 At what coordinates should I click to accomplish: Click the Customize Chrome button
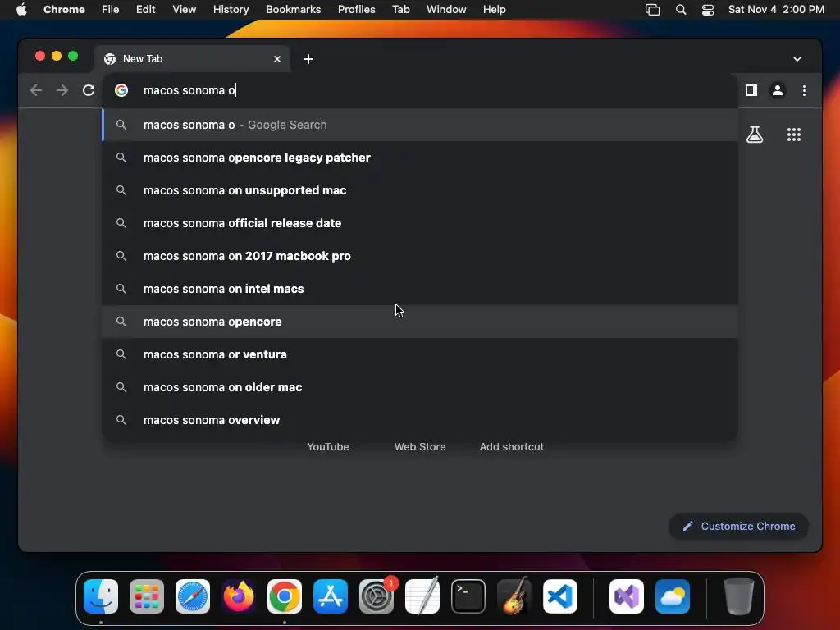[739, 527]
